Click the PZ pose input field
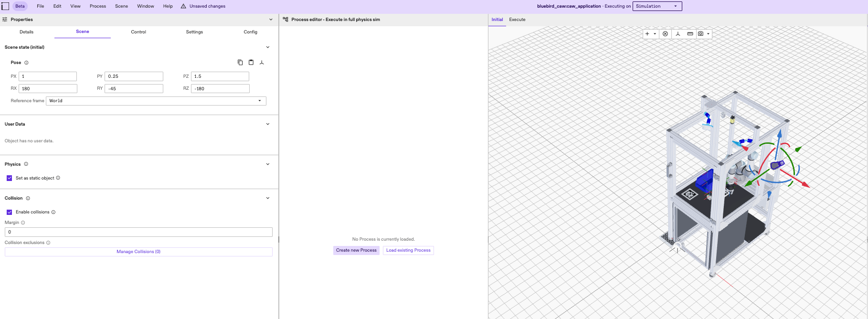Image resolution: width=868 pixels, height=319 pixels. point(220,76)
